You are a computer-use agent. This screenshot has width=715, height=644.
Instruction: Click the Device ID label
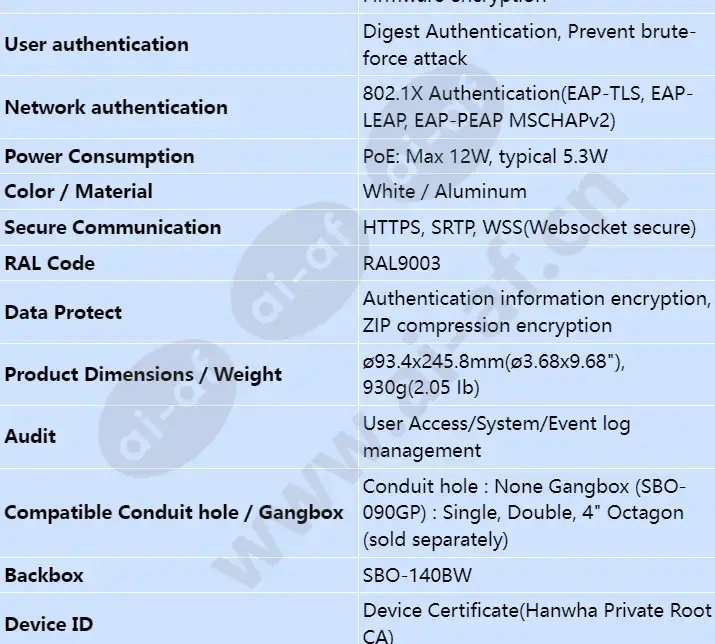click(49, 625)
